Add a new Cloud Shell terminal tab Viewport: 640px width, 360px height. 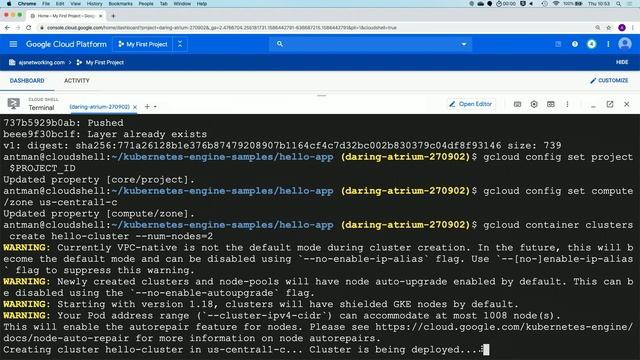[x=147, y=107]
